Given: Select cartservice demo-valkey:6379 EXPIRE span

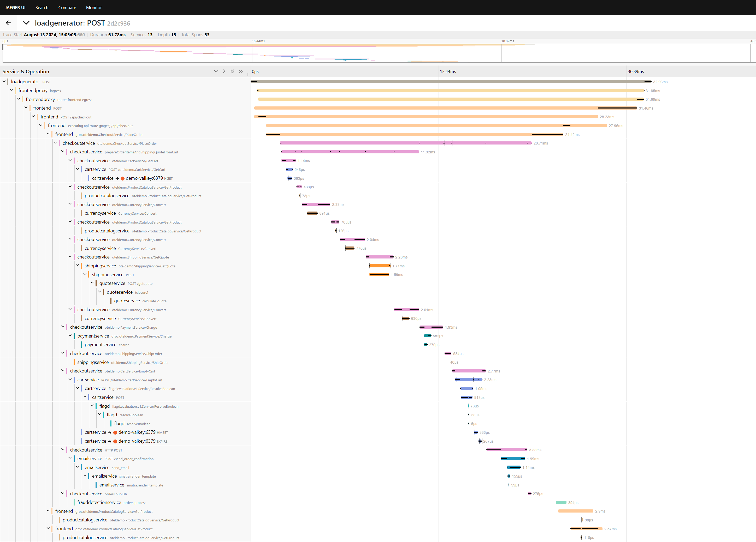Looking at the screenshot, I should click(126, 441).
